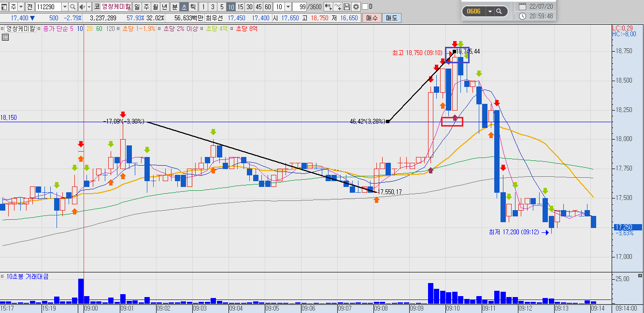Choose interval 1 button
The width and height of the screenshot is (644, 313).
click(x=203, y=7)
